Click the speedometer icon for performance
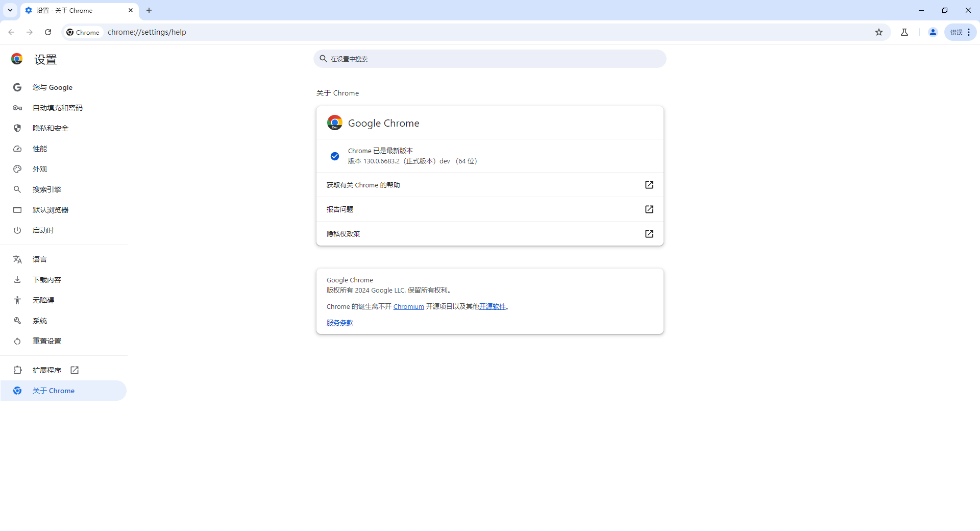 click(x=17, y=149)
